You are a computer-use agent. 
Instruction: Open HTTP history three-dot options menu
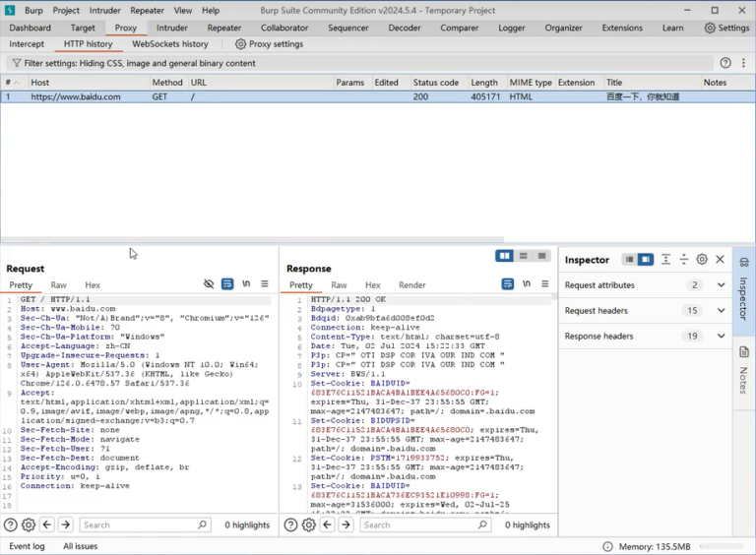point(743,63)
